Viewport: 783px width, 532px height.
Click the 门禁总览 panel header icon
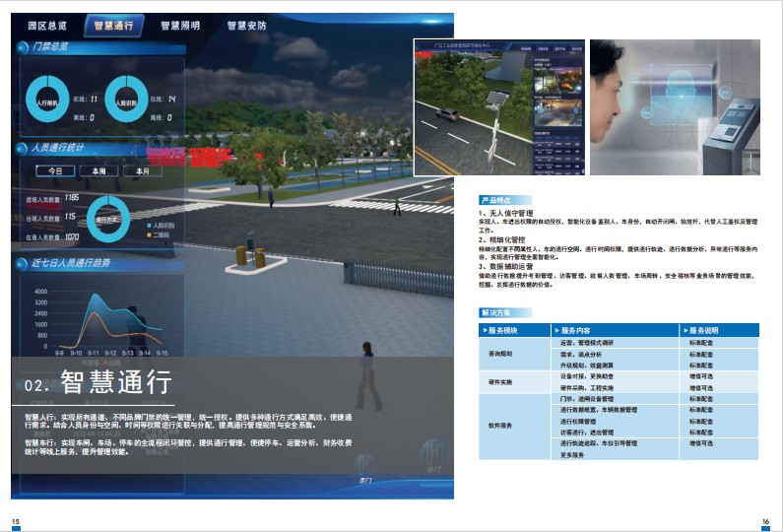click(21, 47)
